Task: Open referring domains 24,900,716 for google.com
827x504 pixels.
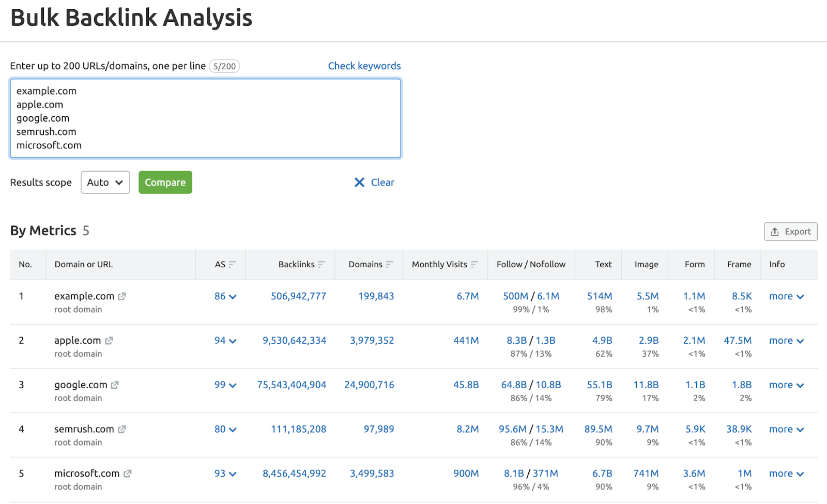Action: (x=370, y=385)
